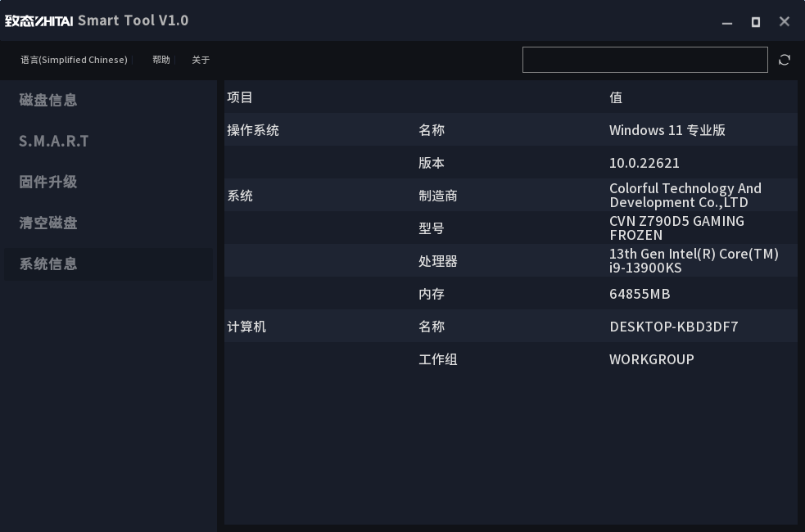
Task: Open the S.M.A.R.T sidebar tab
Action: (x=54, y=141)
